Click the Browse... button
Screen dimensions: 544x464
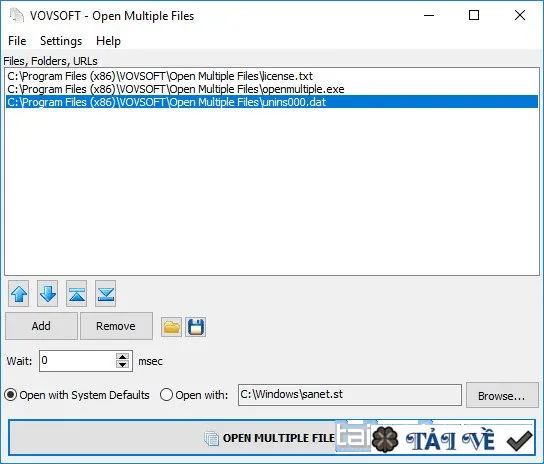502,395
